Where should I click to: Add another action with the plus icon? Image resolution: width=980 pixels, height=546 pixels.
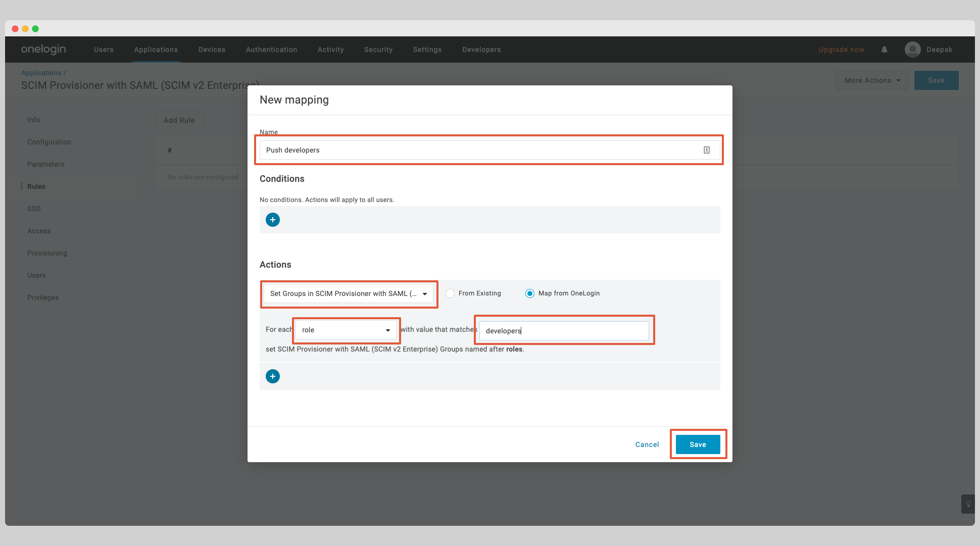(x=273, y=376)
